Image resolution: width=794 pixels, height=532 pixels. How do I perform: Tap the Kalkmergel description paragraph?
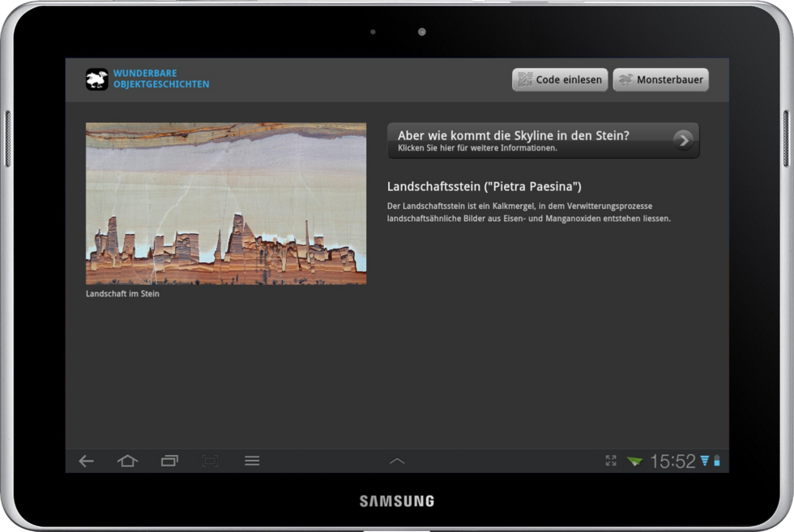(x=528, y=212)
